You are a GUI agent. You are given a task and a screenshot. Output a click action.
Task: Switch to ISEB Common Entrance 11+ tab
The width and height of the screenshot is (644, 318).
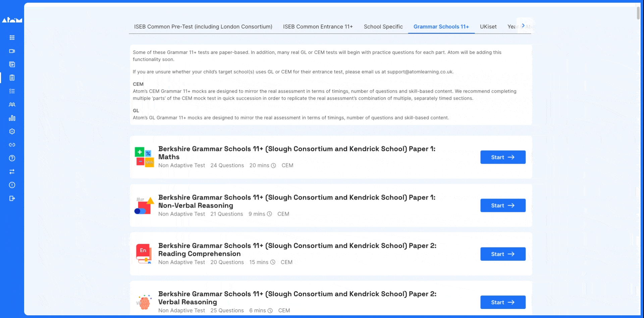[318, 26]
